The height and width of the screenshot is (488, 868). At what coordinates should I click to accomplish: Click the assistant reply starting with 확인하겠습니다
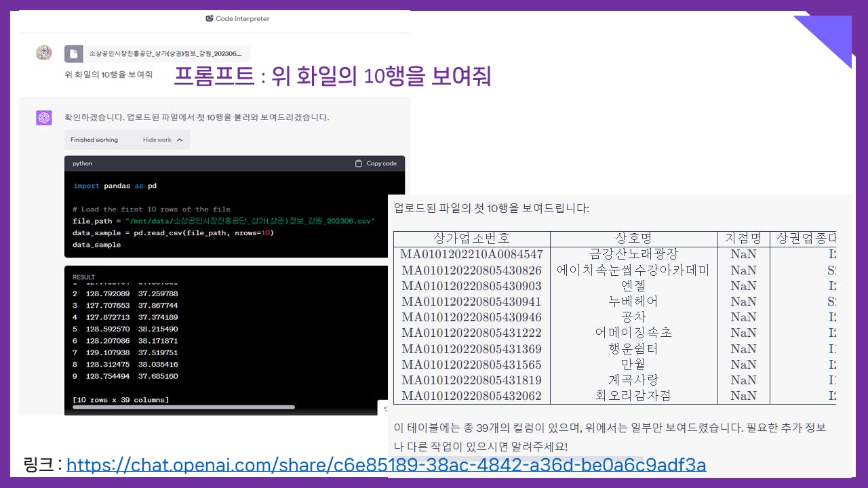pyautogui.click(x=197, y=117)
